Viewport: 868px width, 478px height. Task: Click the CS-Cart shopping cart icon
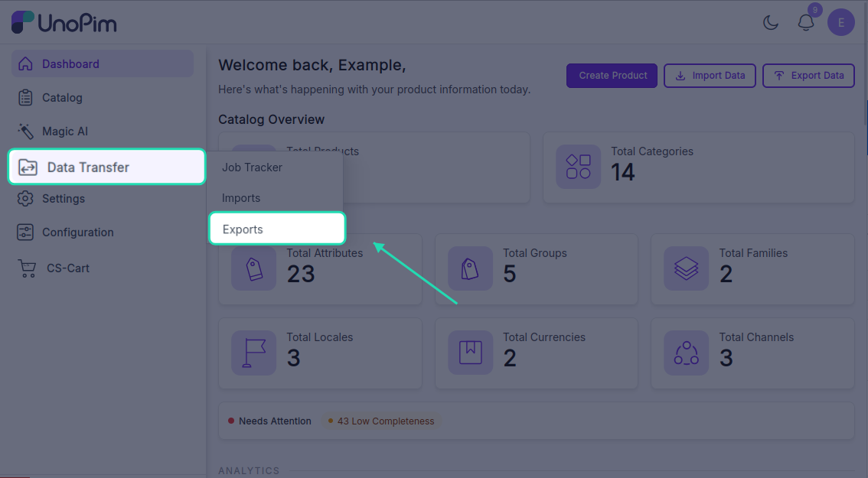pos(27,268)
